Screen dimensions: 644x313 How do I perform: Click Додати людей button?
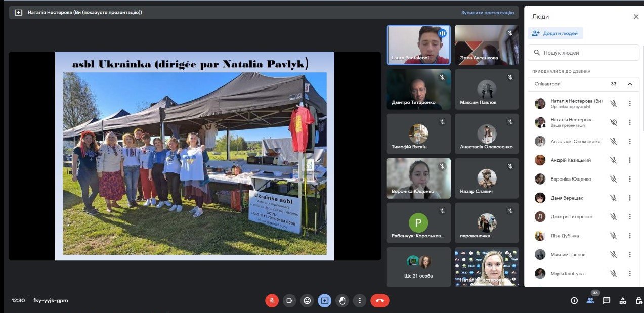coord(555,33)
